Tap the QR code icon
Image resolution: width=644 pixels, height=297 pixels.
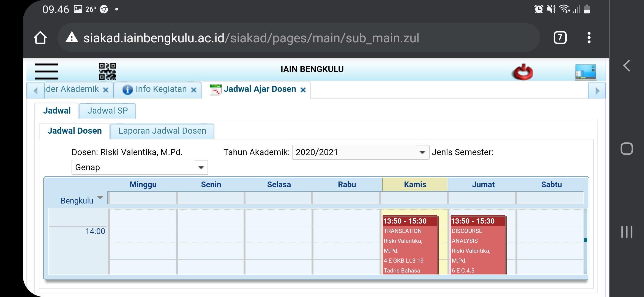[x=107, y=71]
